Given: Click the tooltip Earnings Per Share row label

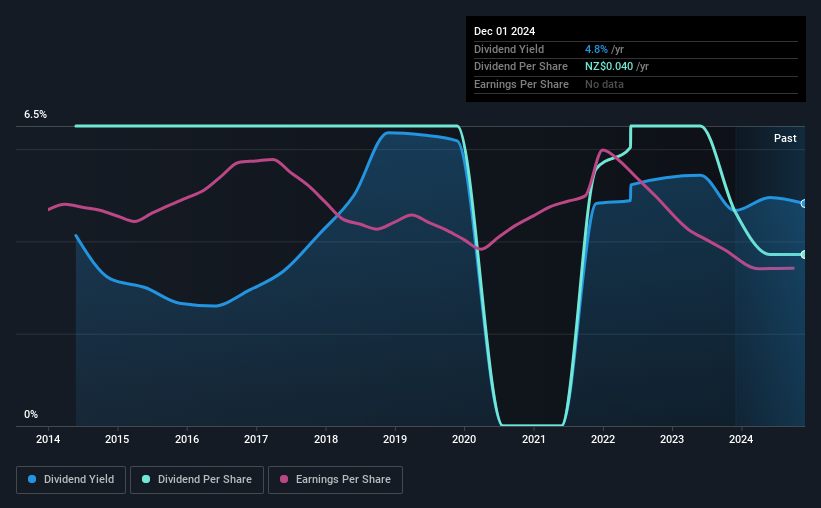Looking at the screenshot, I should tap(521, 84).
